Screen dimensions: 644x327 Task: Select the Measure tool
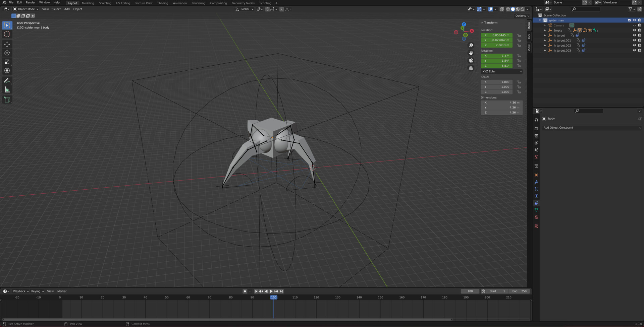pos(7,90)
